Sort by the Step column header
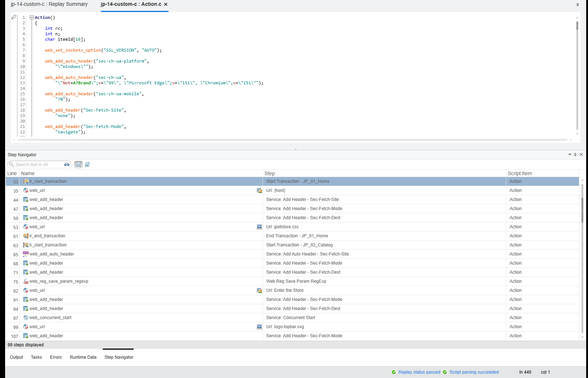The image size is (588, 378). 384,173
